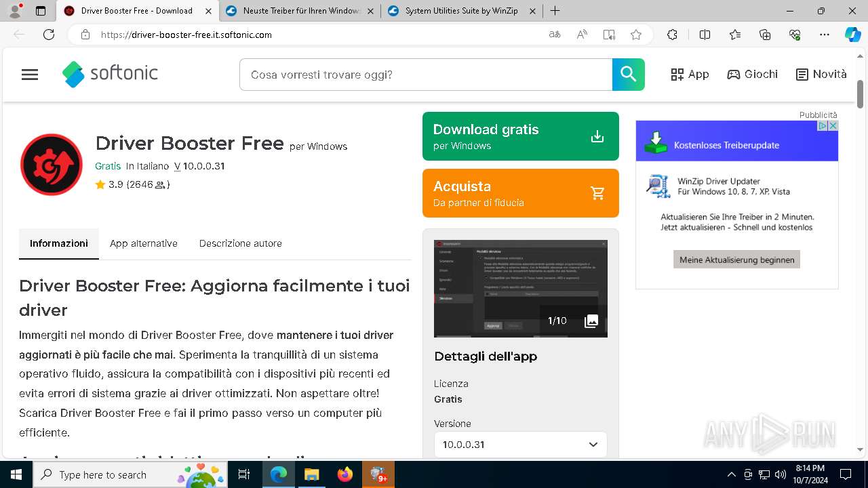The height and width of the screenshot is (488, 868).
Task: Open the Copilot sidebar icon
Action: [x=853, y=35]
